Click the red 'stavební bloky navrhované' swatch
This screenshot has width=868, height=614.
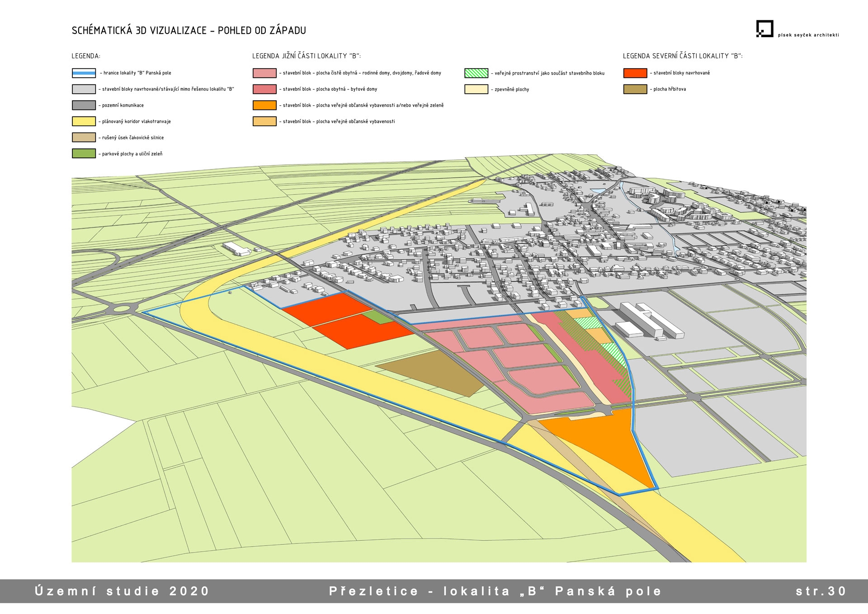click(x=635, y=73)
